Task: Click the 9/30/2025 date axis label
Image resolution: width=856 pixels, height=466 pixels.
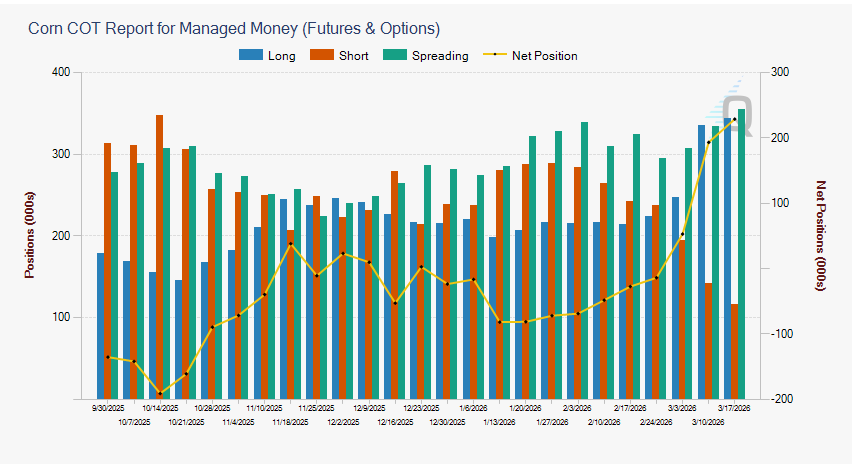Action: 108,408
